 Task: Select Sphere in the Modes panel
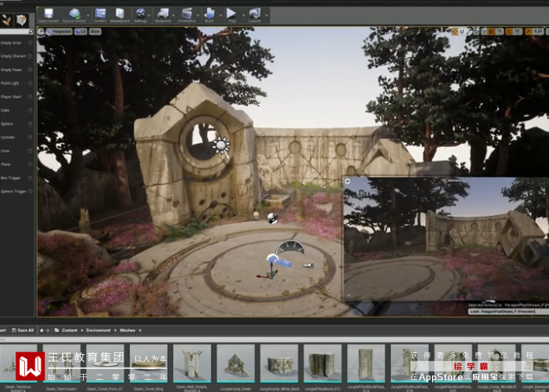tap(16, 124)
